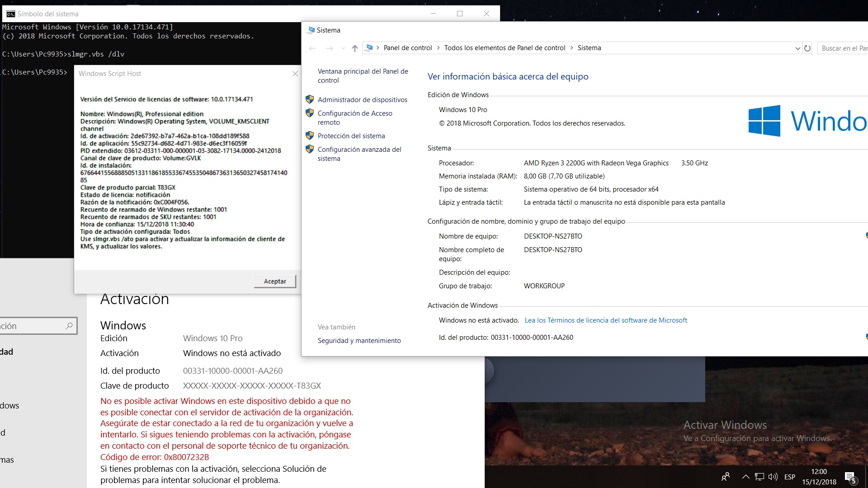Viewport: 868px width, 488px height.
Task: Show hidden tray icons chevron
Action: (746, 477)
